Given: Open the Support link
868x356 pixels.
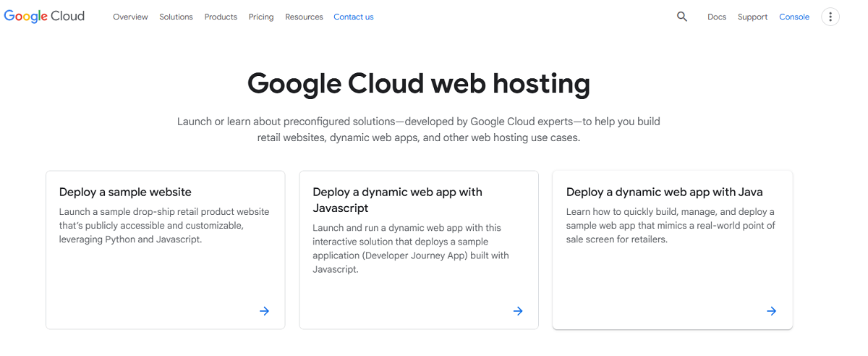Looking at the screenshot, I should tap(752, 17).
